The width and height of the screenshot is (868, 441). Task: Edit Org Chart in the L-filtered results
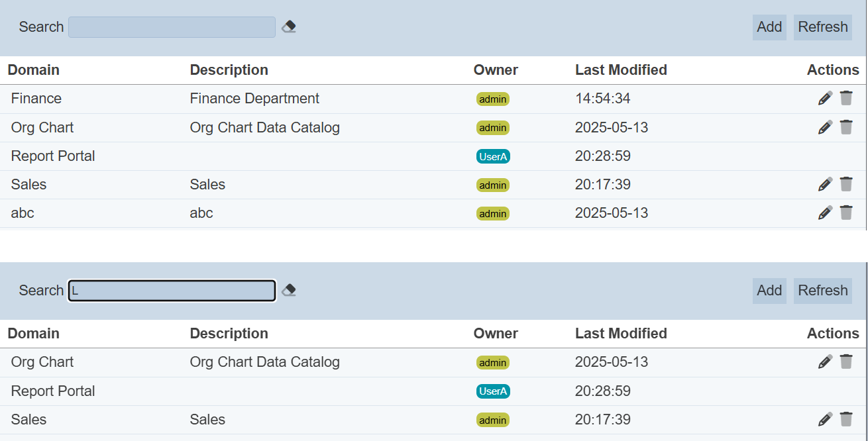(825, 362)
